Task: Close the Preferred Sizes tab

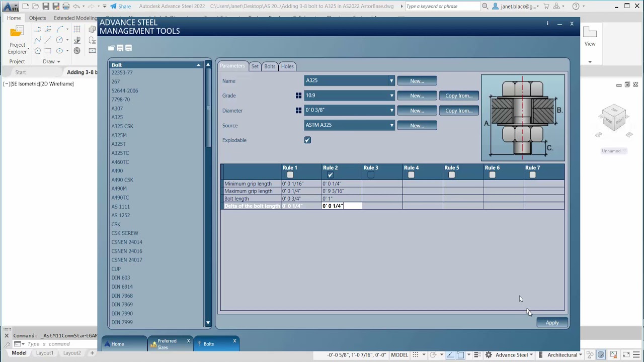Action: coord(189,341)
